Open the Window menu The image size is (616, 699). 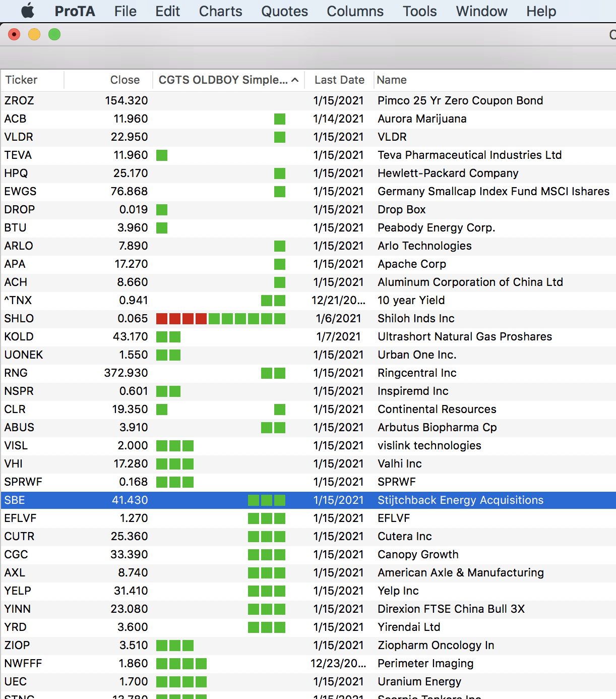point(481,11)
